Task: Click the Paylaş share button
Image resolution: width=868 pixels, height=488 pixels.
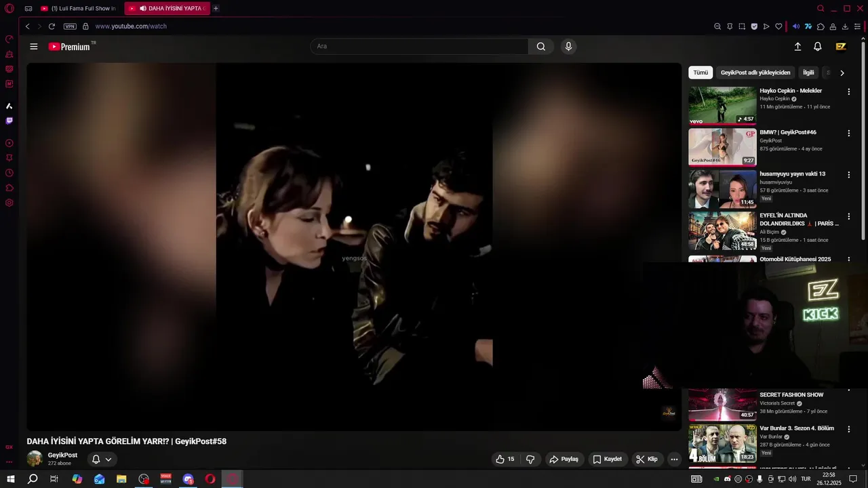Action: point(564,459)
